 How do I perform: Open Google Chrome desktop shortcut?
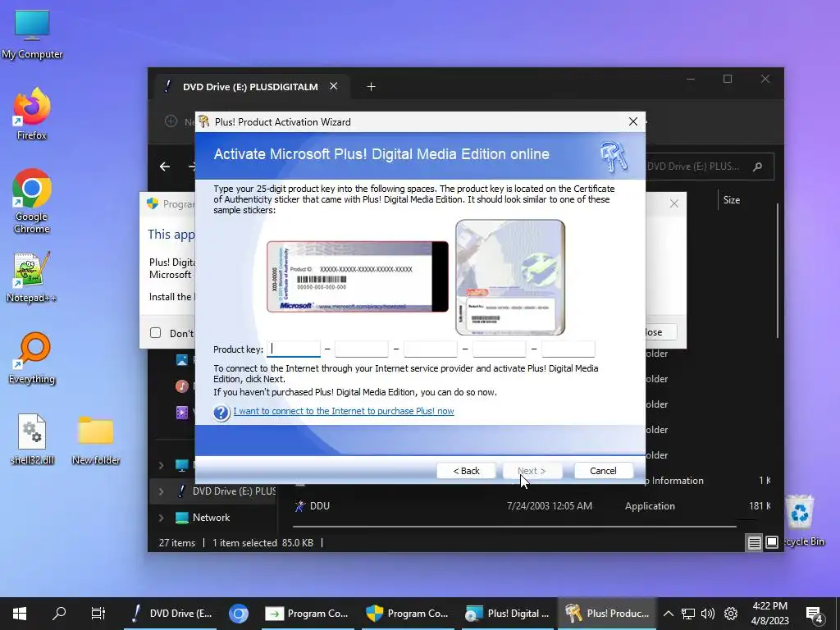click(x=32, y=201)
